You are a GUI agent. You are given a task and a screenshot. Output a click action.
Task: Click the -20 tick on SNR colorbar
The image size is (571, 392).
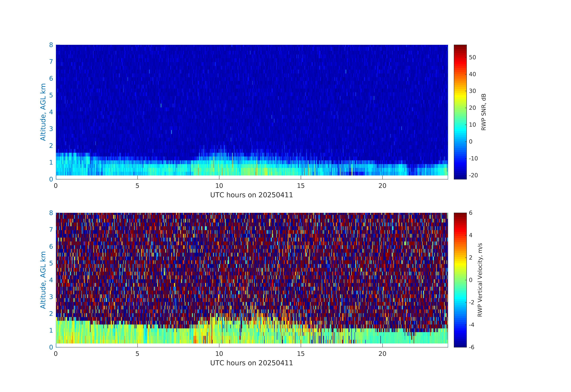473,175
